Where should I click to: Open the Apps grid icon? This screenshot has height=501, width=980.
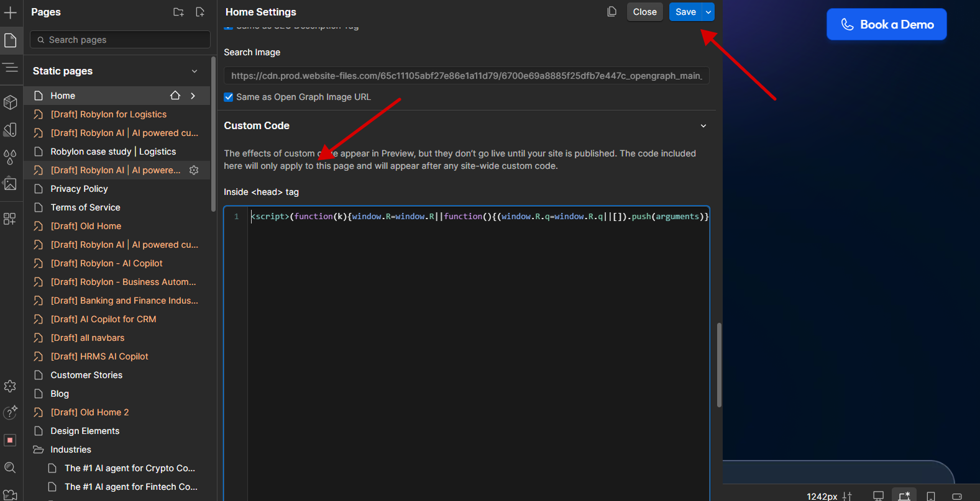click(11, 219)
